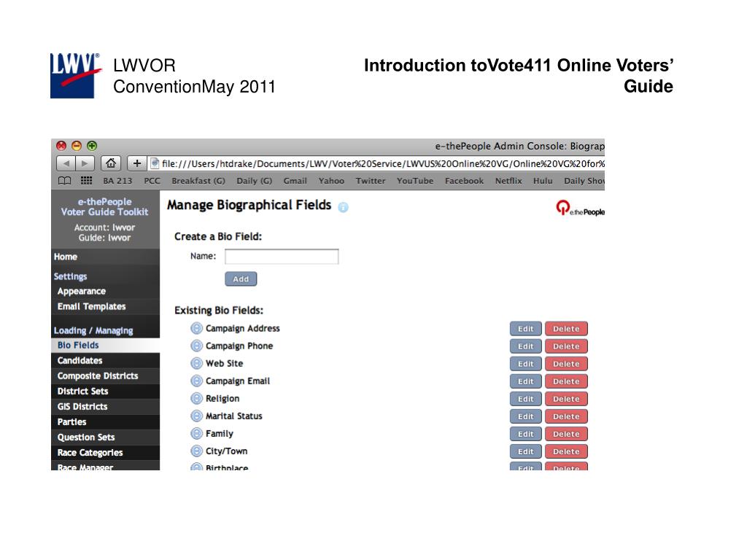Edit the Campaign Phone field
Viewport: 747px width, 560px height.
click(x=525, y=346)
